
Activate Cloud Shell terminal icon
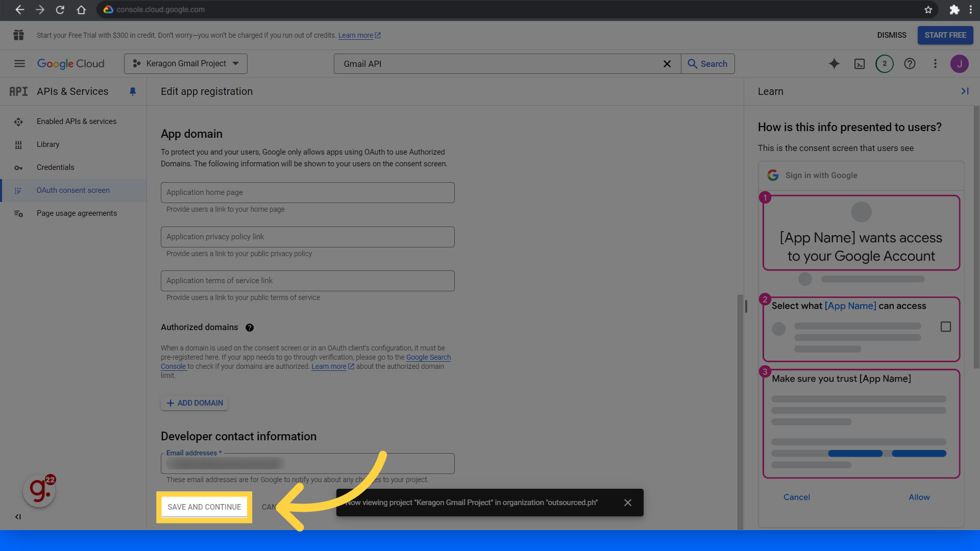(x=860, y=64)
